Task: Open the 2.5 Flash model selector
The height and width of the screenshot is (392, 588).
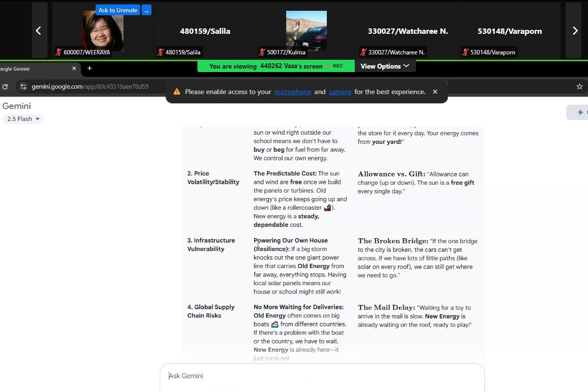Action: 23,119
